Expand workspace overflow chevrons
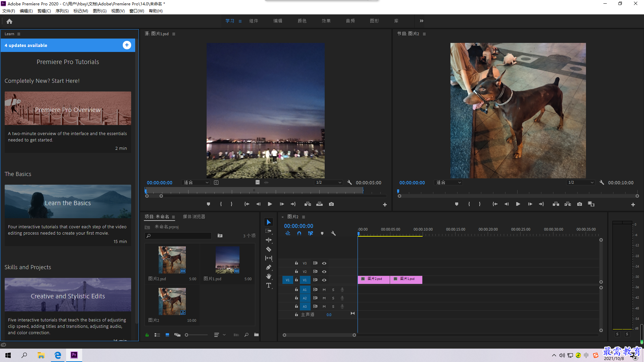The image size is (644, 362). (422, 21)
